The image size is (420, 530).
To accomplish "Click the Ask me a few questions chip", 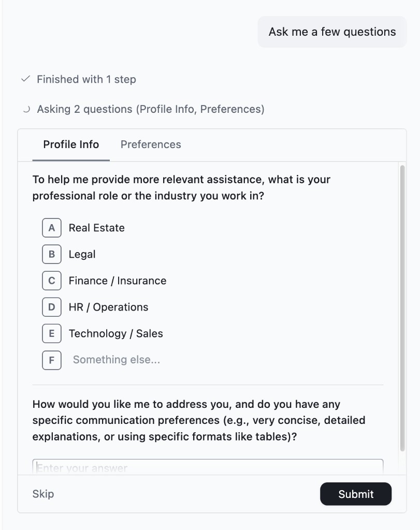I will click(331, 32).
